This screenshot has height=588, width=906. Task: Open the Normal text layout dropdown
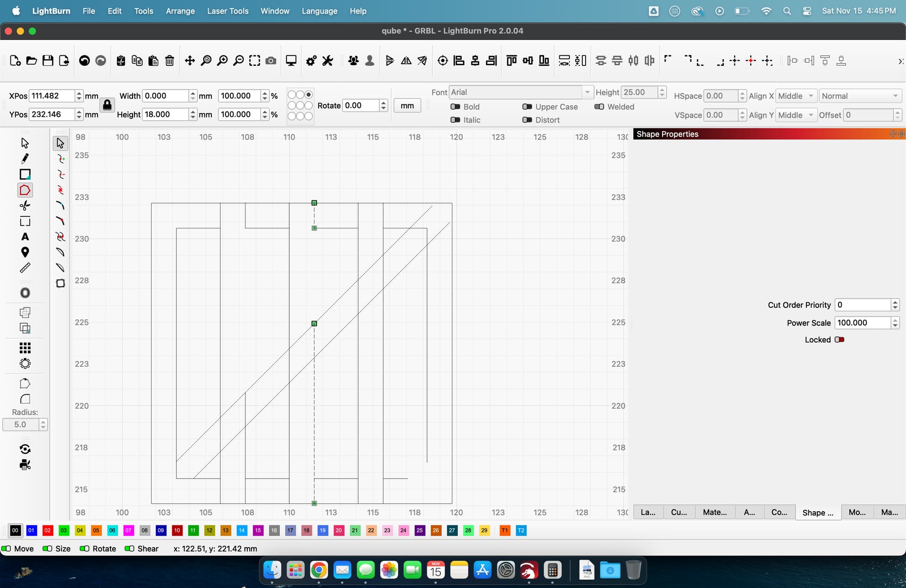[859, 96]
